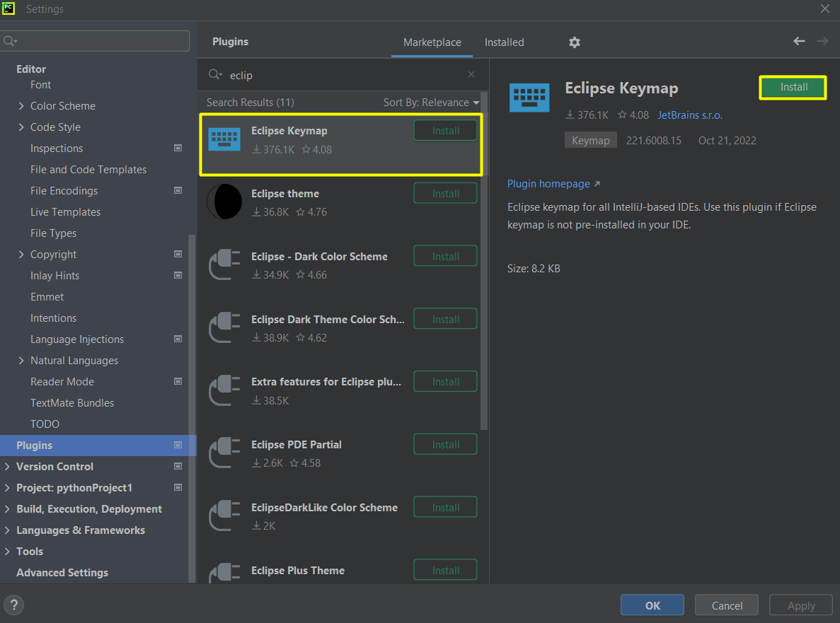Click the plugin search field with eclip
Image resolution: width=840 pixels, height=623 pixels.
pos(343,75)
